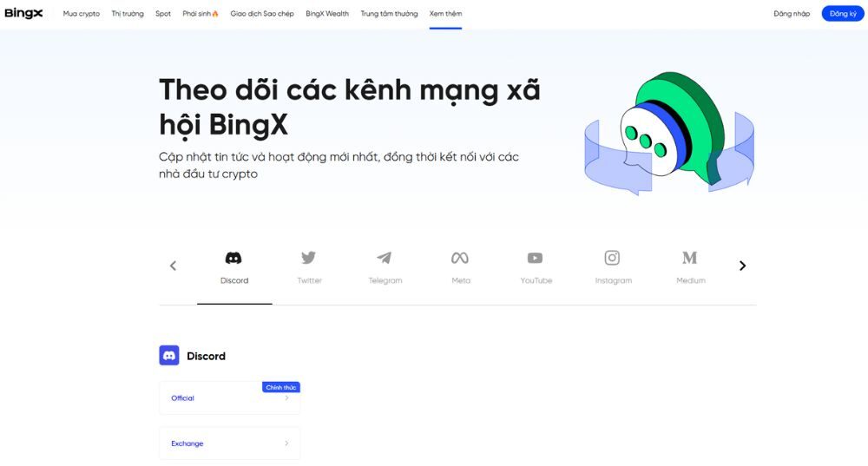Click the blue Discord logo beside heading
The height and width of the screenshot is (466, 868).
[169, 355]
